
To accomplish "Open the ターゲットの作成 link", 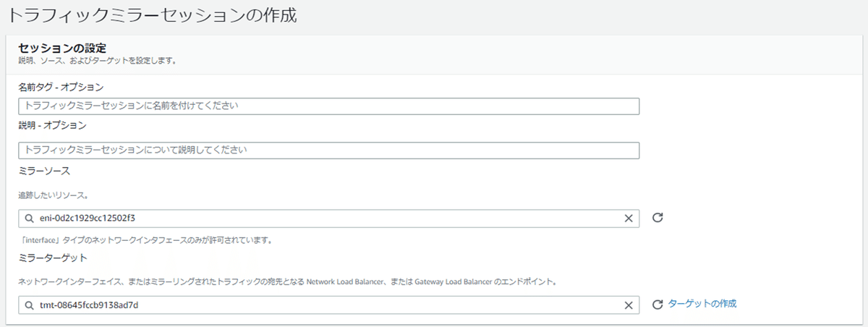I will (702, 304).
